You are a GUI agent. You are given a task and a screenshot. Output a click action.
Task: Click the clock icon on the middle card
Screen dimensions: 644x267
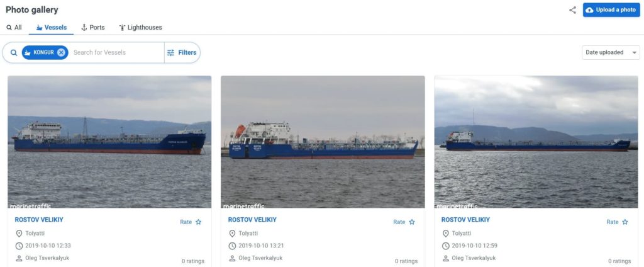coord(232,246)
